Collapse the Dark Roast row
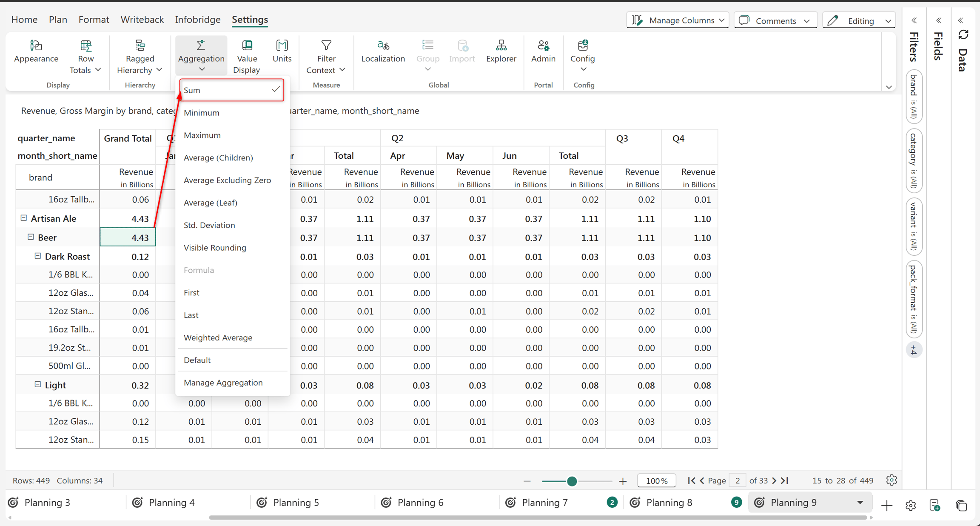This screenshot has width=980, height=526. tap(38, 256)
